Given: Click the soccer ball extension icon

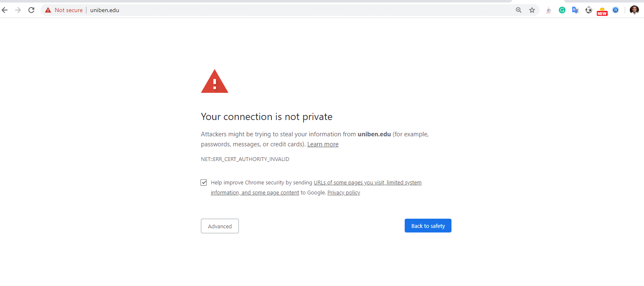Looking at the screenshot, I should tap(589, 10).
